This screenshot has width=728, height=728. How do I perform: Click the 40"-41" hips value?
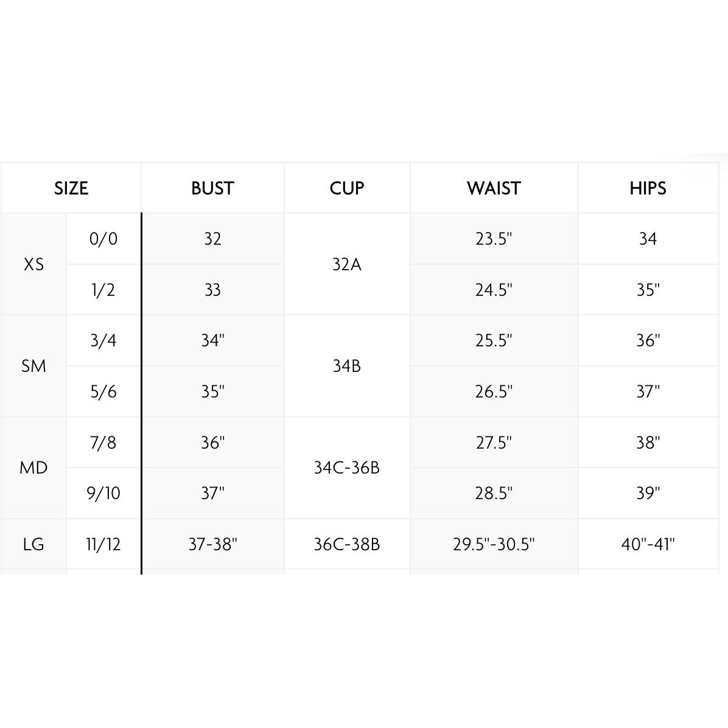click(648, 544)
